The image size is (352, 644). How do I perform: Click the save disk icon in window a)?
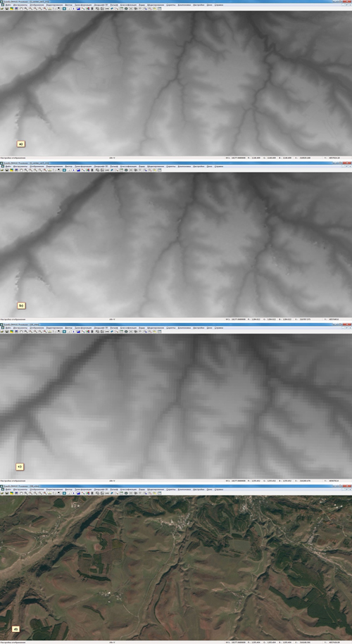pos(6,8)
